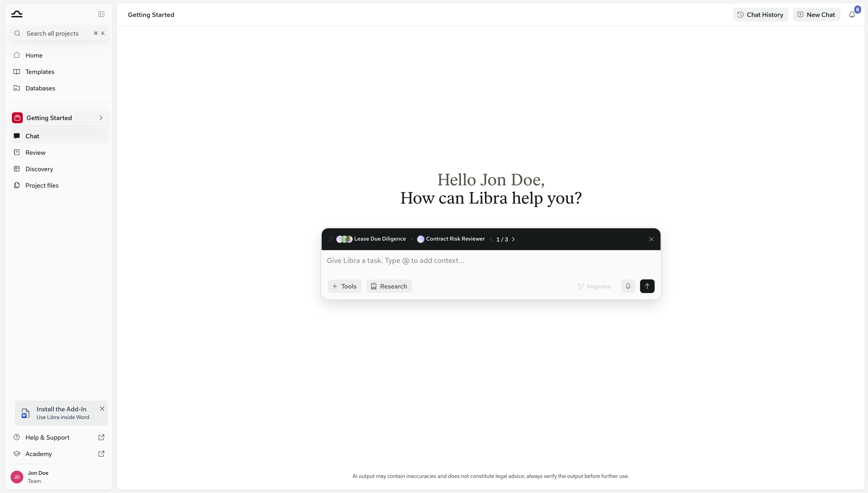Select the Review section
Image resolution: width=868 pixels, height=493 pixels.
(x=59, y=152)
